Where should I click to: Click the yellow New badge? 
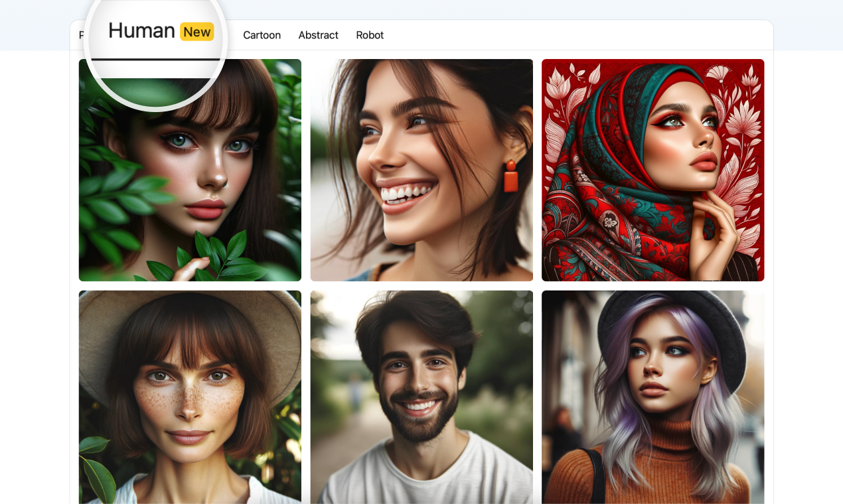tap(197, 32)
